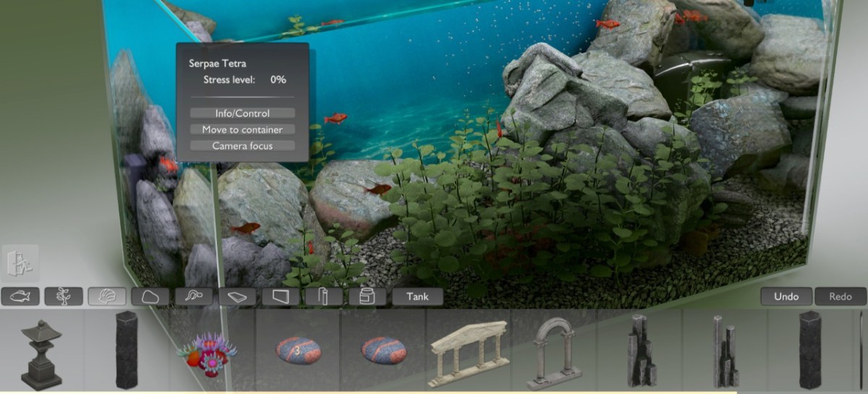Open the Tank settings tab

417,296
